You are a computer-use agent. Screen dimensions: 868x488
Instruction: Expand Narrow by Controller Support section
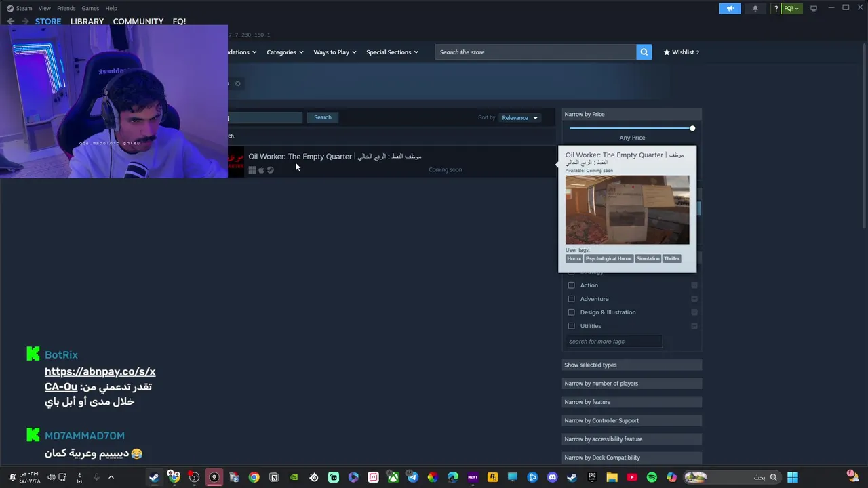coord(632,420)
